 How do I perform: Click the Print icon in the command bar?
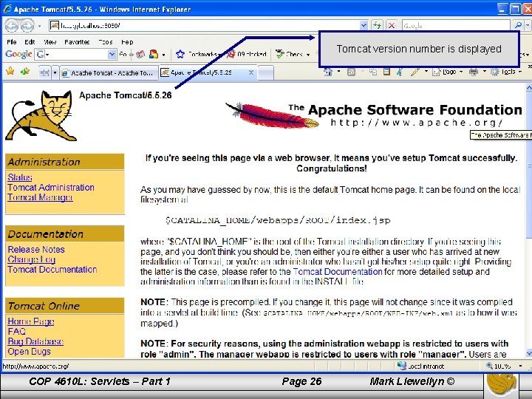click(474, 72)
